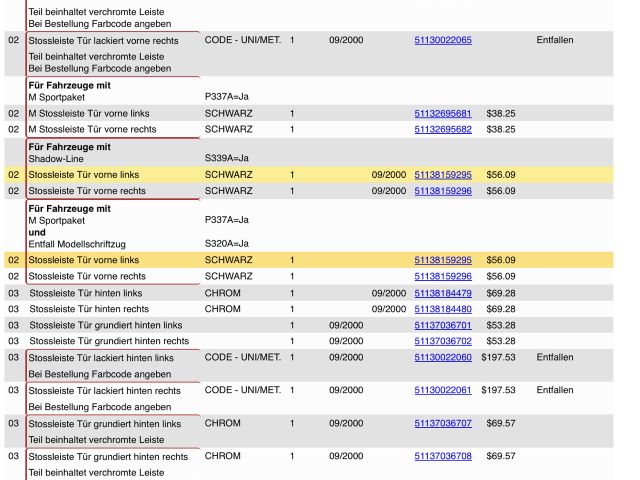Select Stossleiste Tür grundiert hinten rechts $53.28 row
The height and width of the screenshot is (480, 640).
pyautogui.click(x=109, y=341)
